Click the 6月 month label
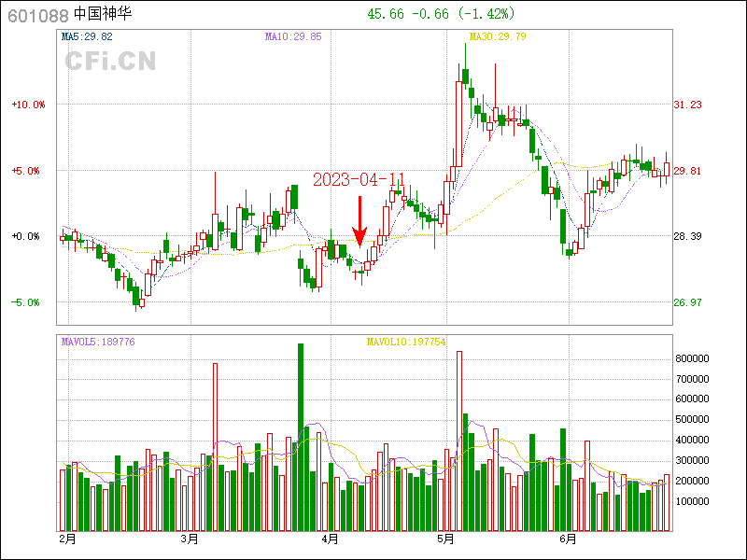 pyautogui.click(x=569, y=539)
